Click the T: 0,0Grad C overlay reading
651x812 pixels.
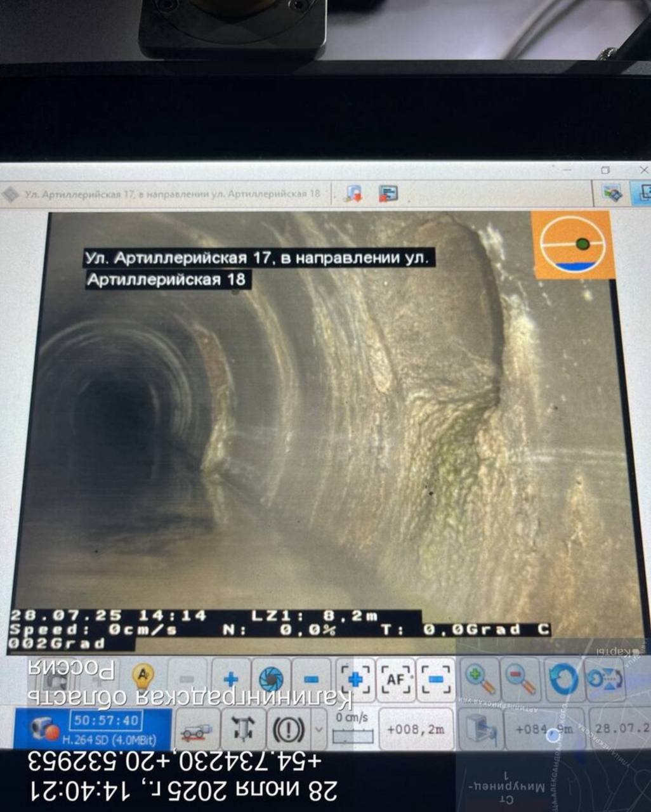[x=464, y=630]
